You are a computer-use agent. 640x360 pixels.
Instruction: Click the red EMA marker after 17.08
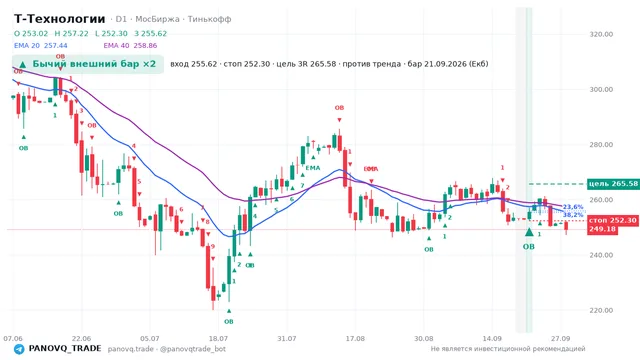pyautogui.click(x=371, y=169)
